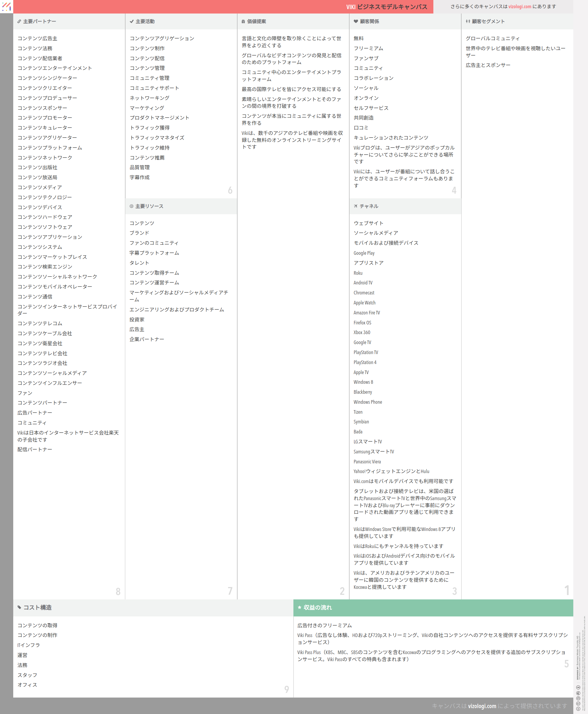This screenshot has width=588, height=714.
Task: Click the people icon beside 顧客セグメント
Action: pos(468,21)
